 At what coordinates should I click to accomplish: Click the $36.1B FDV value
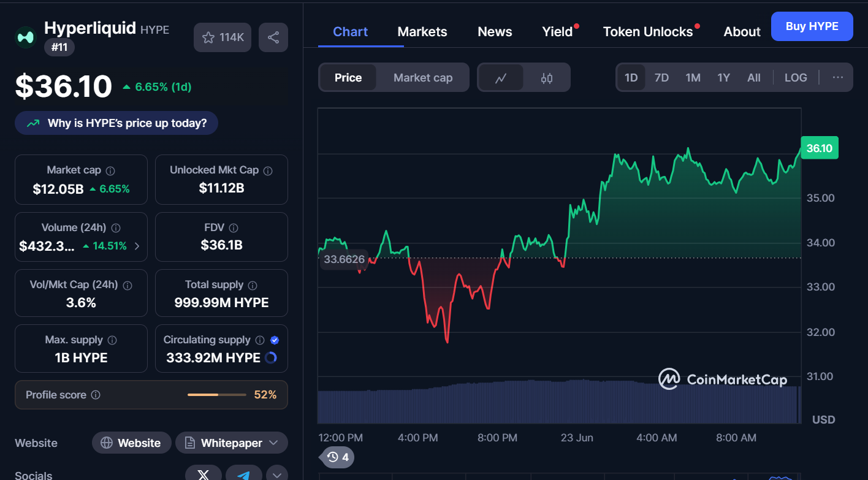coord(221,245)
